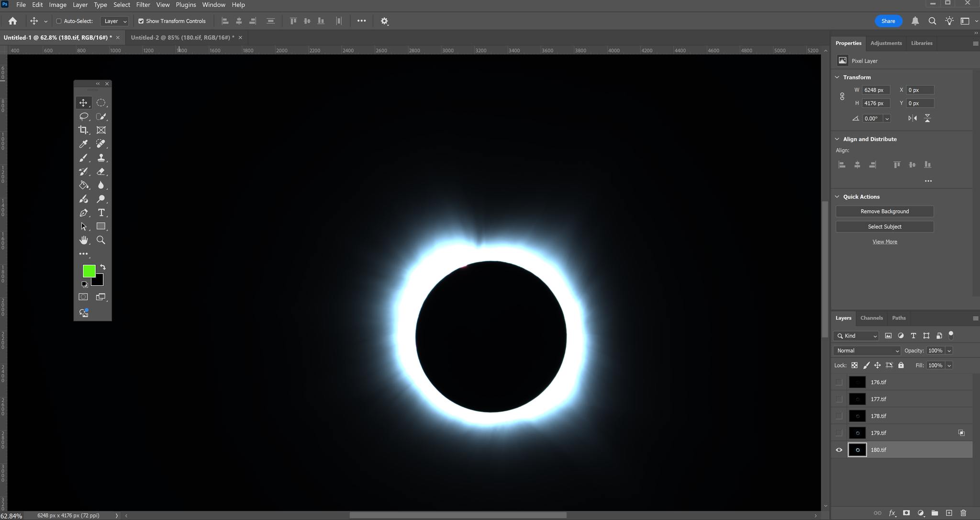This screenshot has height=520, width=980.
Task: Open the green foreground color swatch
Action: pos(88,271)
